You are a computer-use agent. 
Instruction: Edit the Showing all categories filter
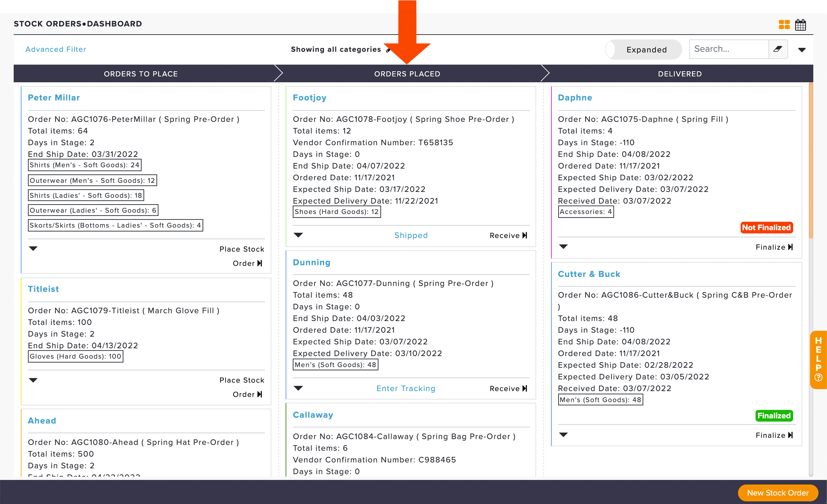tap(388, 50)
